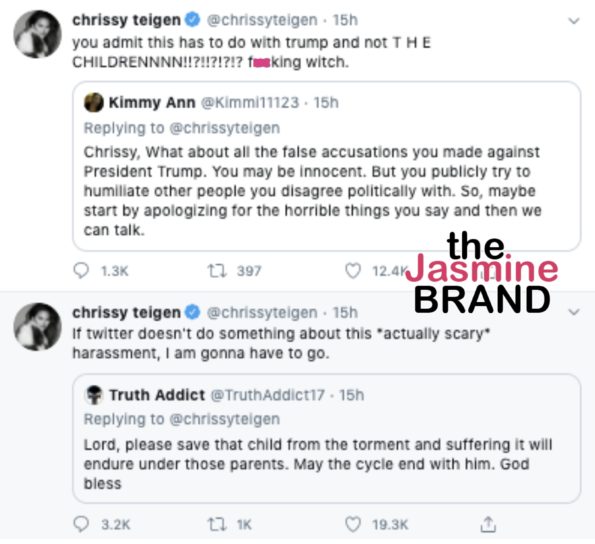Click the share icon on the second tweet
Image resolution: width=595 pixels, height=544 pixels.
point(488,524)
